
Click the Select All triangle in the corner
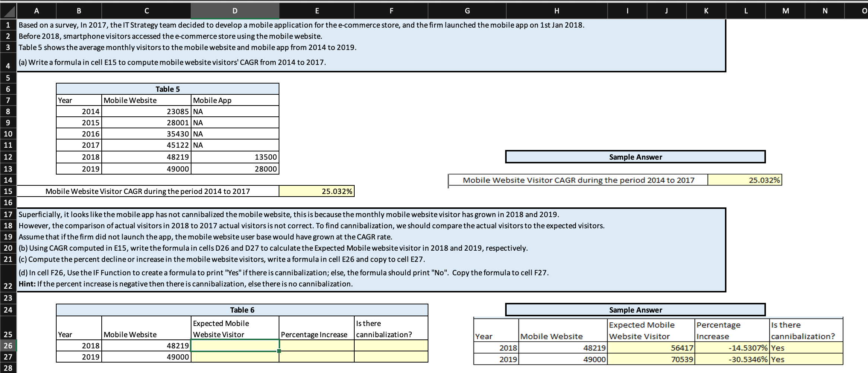(8, 10)
